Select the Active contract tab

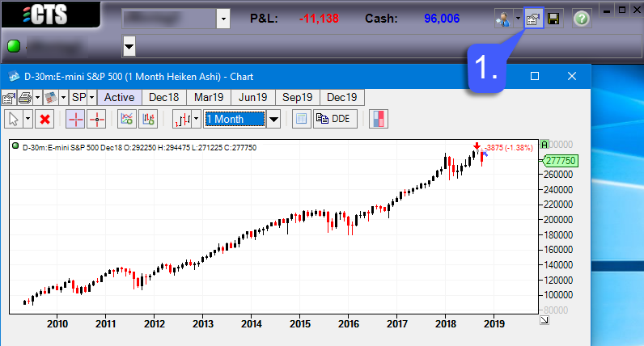tap(119, 97)
